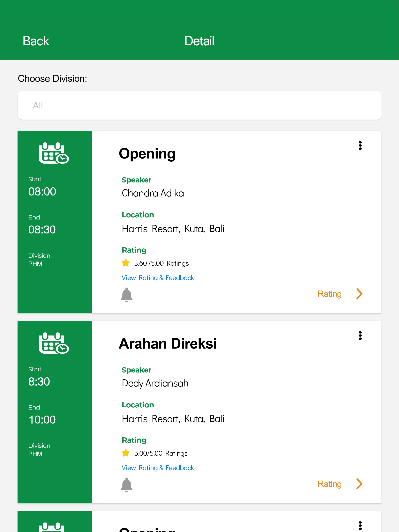
Task: Open the Choose Division dropdown showing All
Action: coord(199,105)
